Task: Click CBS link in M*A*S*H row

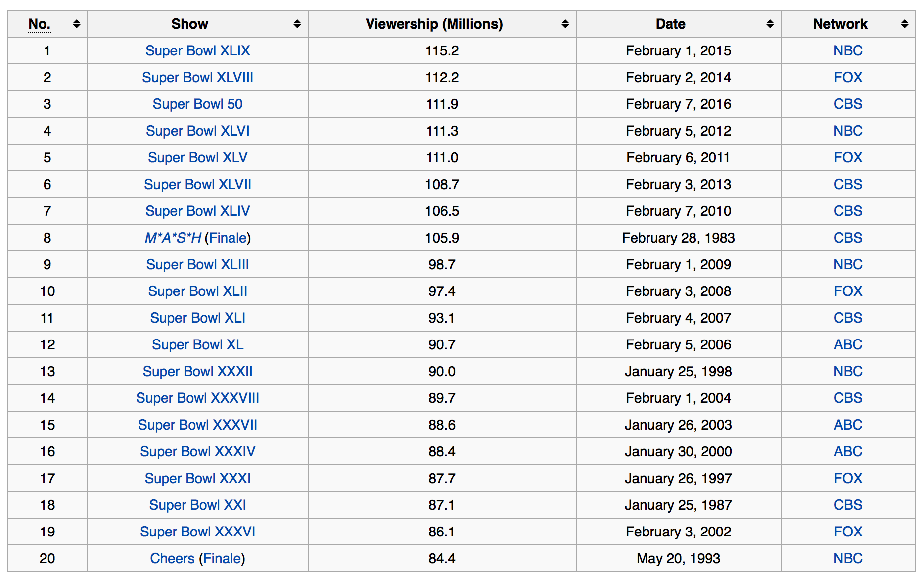Action: point(848,238)
